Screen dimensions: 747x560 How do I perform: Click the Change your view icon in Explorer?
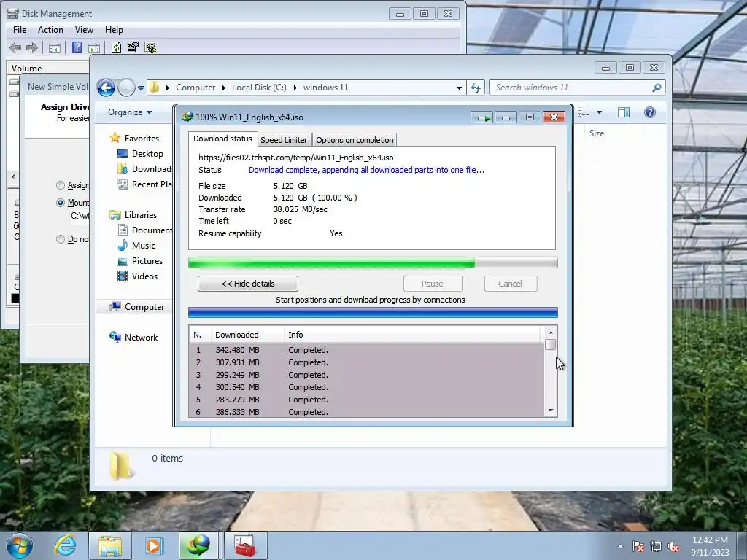pos(584,112)
